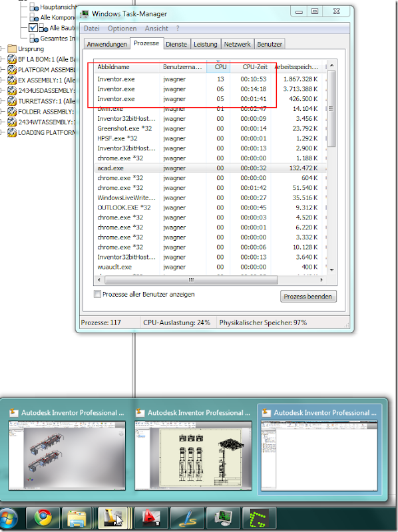The image size is (398, 532).
Task: Click the Inventor taskbar icon
Action: [x=114, y=518]
